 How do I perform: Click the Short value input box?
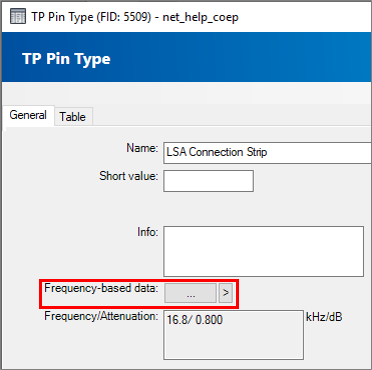(208, 181)
